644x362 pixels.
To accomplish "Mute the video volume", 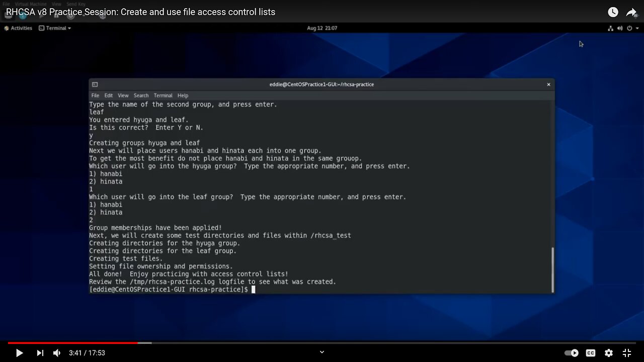I will pyautogui.click(x=57, y=353).
